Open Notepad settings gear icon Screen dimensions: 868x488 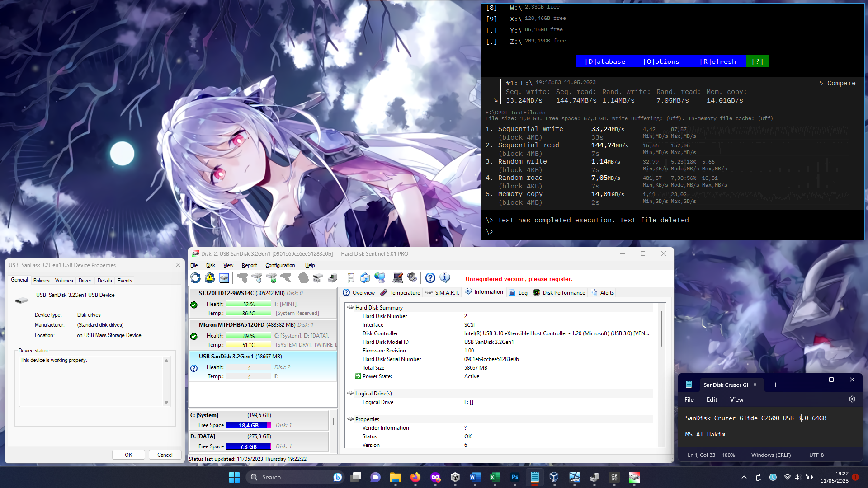tap(852, 399)
